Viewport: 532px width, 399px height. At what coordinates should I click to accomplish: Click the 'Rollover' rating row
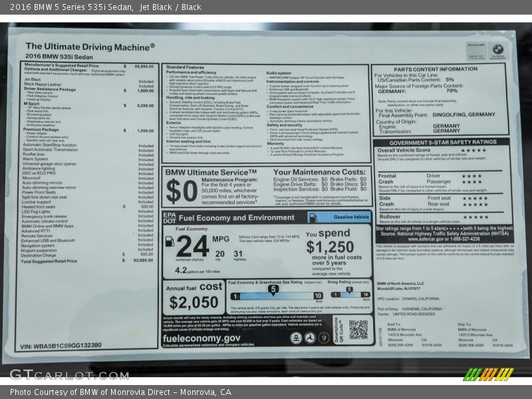pos(440,217)
